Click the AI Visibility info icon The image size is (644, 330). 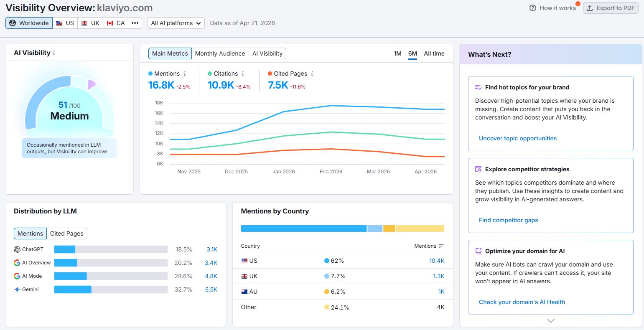coord(54,53)
